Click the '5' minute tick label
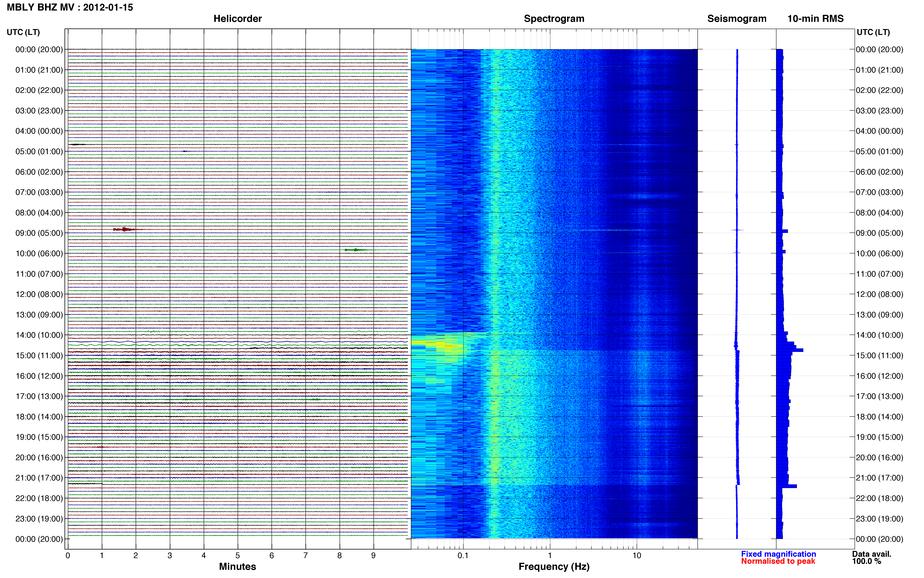Viewport: 924px width, 578px height. 238,555
